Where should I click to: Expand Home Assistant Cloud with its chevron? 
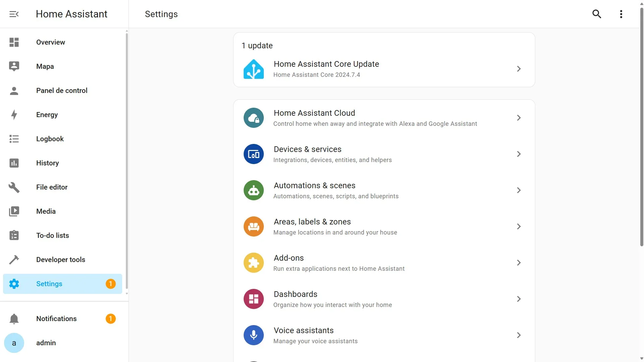[519, 118]
